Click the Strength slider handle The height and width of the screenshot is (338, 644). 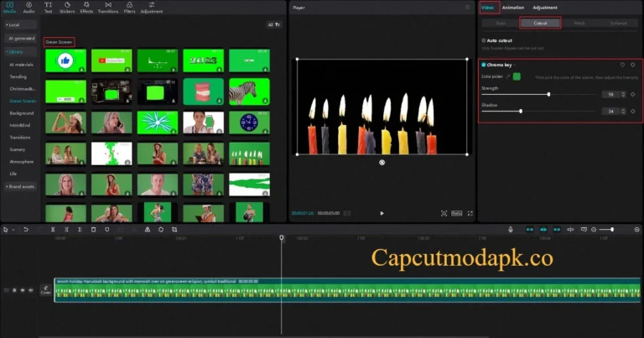click(548, 95)
